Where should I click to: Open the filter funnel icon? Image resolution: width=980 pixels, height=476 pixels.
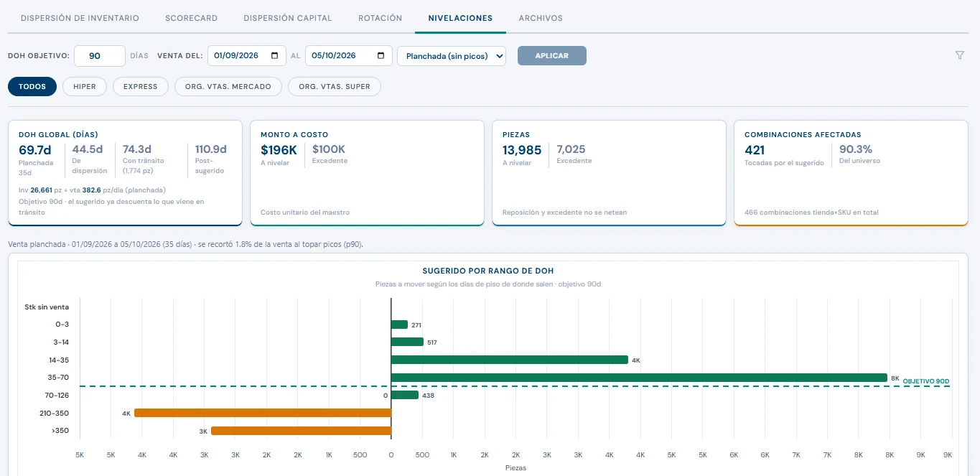pos(960,55)
